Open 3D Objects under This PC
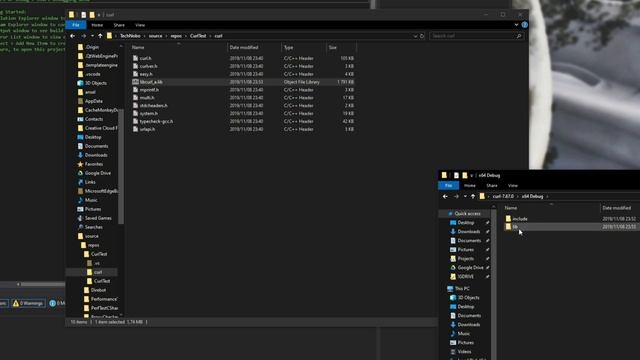This screenshot has height=360, width=640. point(468,298)
